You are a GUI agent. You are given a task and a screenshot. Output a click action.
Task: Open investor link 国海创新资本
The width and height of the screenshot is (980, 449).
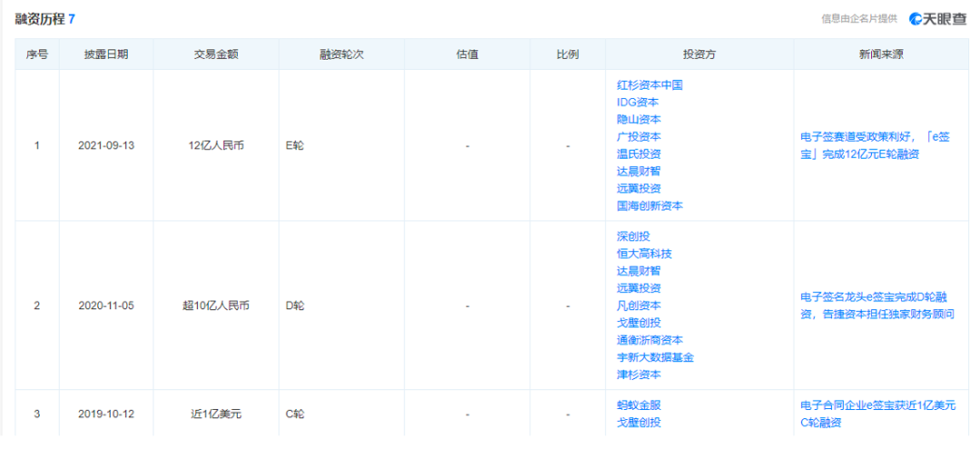(650, 206)
